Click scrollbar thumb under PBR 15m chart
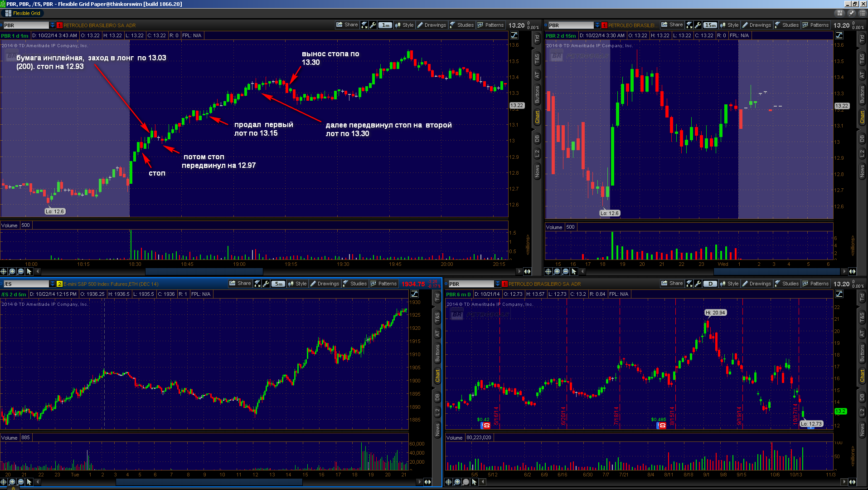The width and height of the screenshot is (868, 490). tap(777, 271)
